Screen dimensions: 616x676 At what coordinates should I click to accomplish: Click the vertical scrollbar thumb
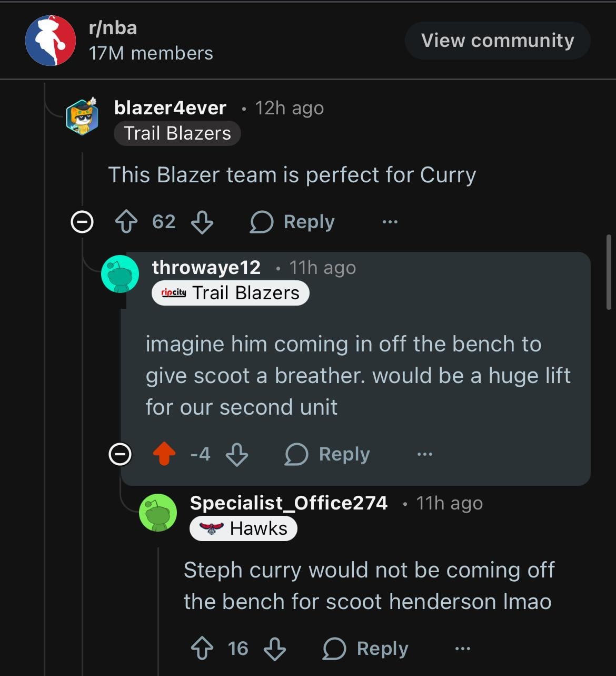coord(609,272)
